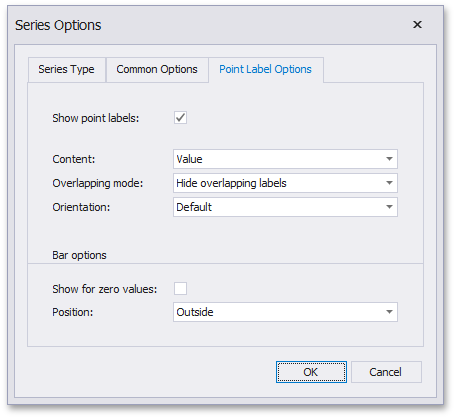
Task: Expand the Content dropdown arrow
Action: point(389,159)
